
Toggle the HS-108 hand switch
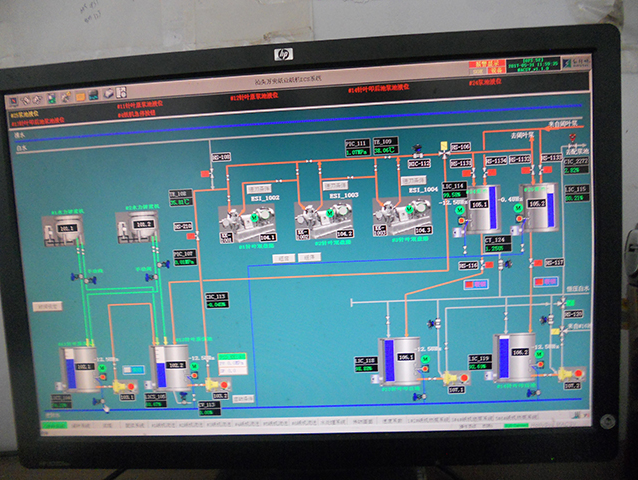point(220,157)
